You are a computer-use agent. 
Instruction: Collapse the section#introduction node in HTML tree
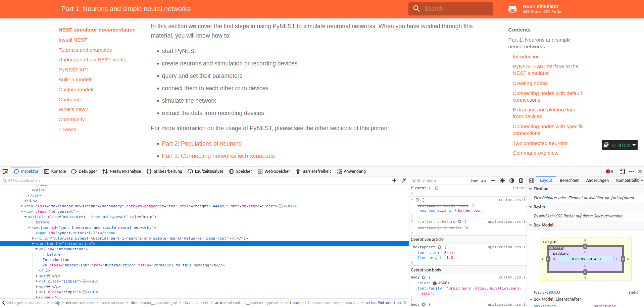[33, 244]
